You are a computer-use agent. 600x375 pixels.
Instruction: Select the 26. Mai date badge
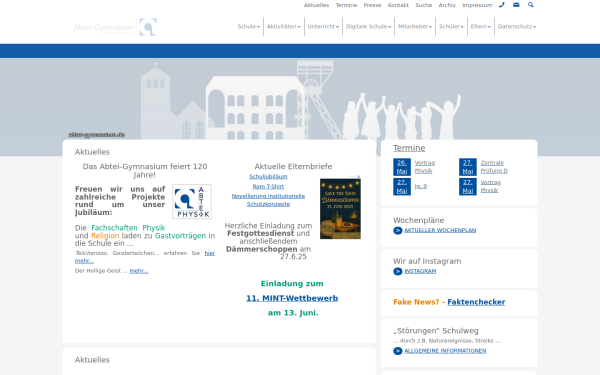click(402, 167)
